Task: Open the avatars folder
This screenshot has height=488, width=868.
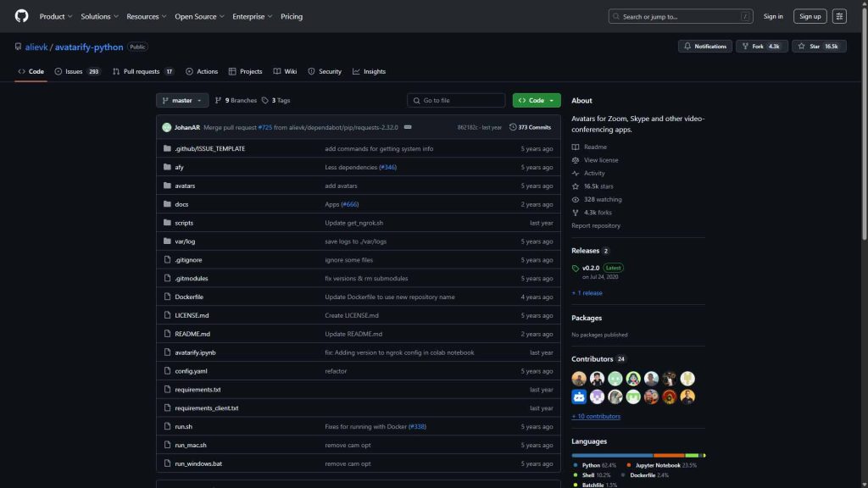Action: pyautogui.click(x=185, y=186)
